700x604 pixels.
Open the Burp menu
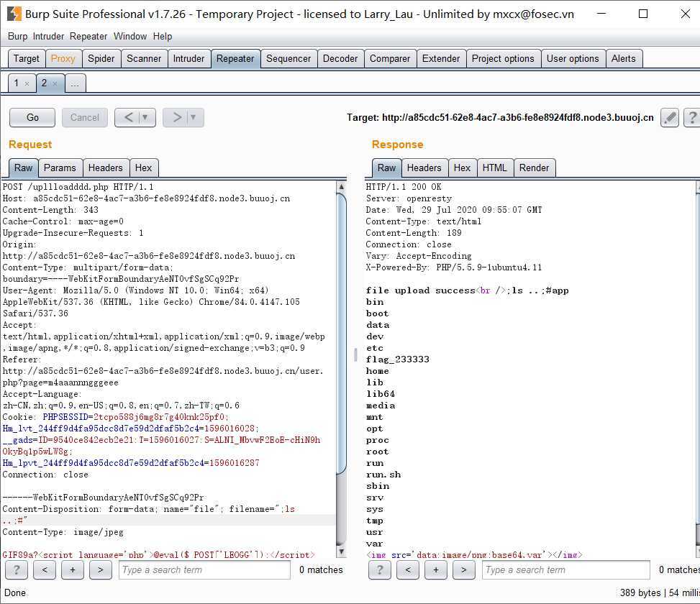[x=17, y=36]
